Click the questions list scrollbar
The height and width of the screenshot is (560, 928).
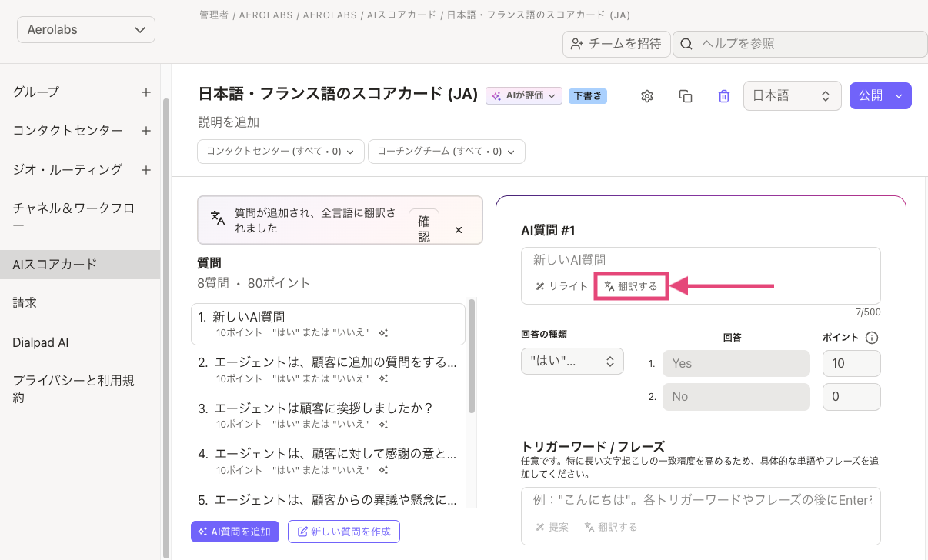tap(472, 355)
